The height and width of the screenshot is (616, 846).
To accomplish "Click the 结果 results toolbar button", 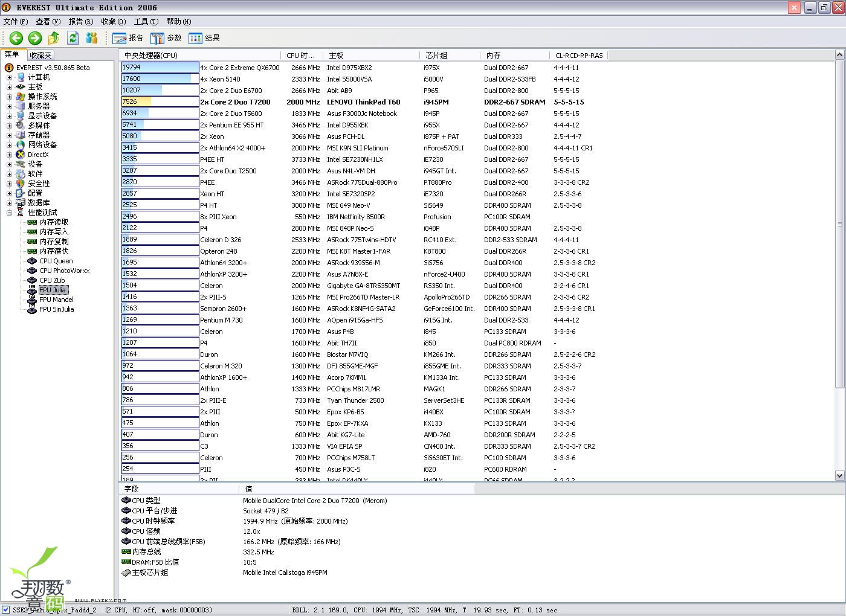I will 204,38.
